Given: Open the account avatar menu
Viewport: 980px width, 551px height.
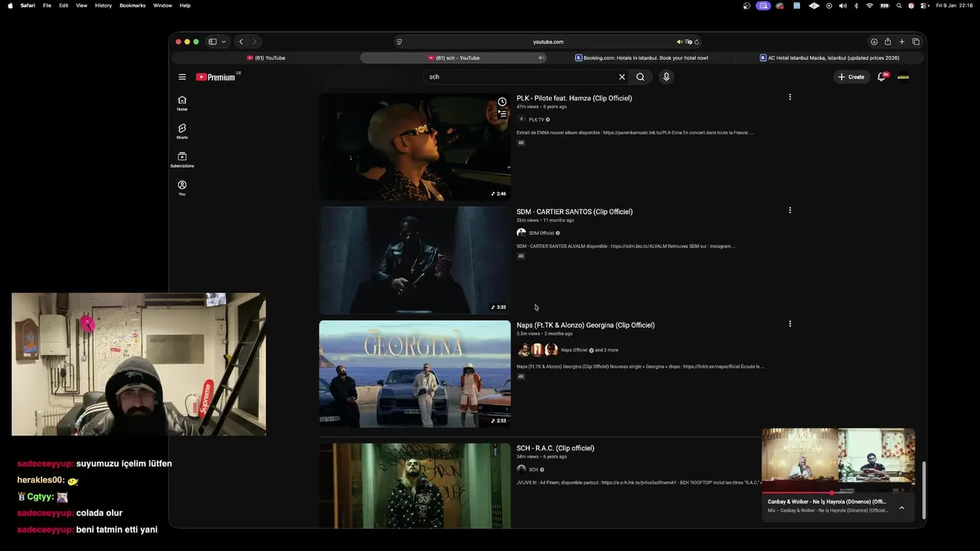Looking at the screenshot, I should pos(903,77).
